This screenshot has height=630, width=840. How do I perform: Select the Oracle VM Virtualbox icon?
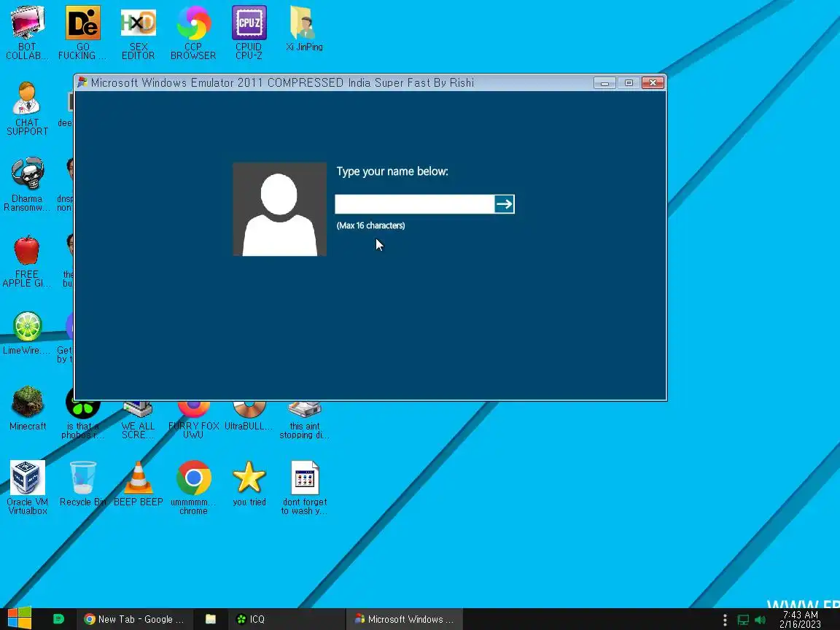coord(27,488)
